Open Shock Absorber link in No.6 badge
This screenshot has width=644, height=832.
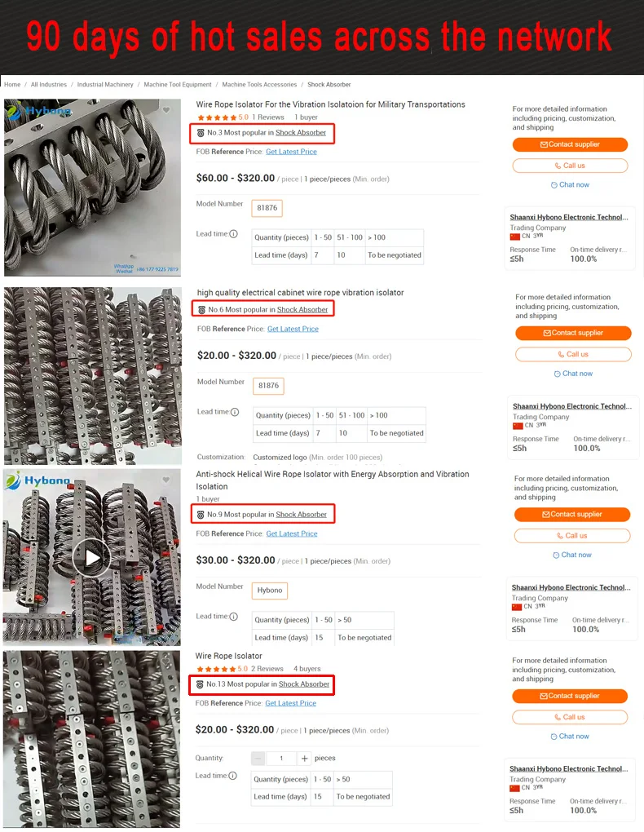[x=302, y=310]
